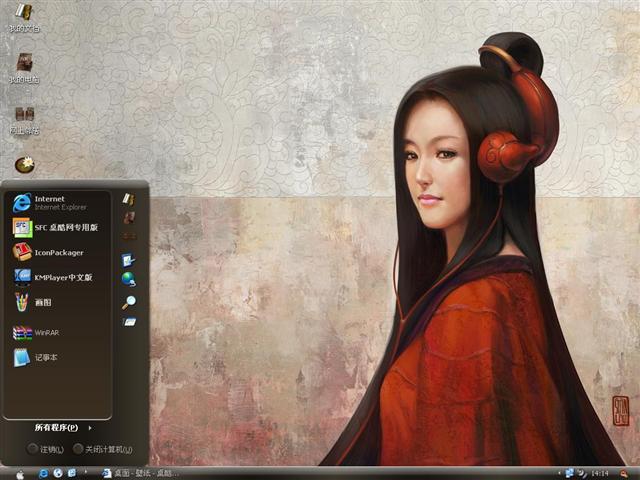Click the volume tray icon near the clock
640x480 pixels.
click(x=582, y=473)
